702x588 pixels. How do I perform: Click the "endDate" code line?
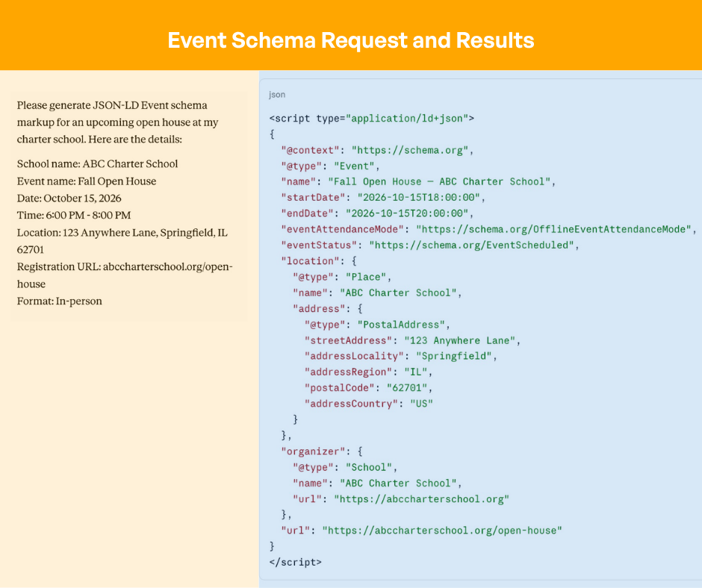click(377, 213)
